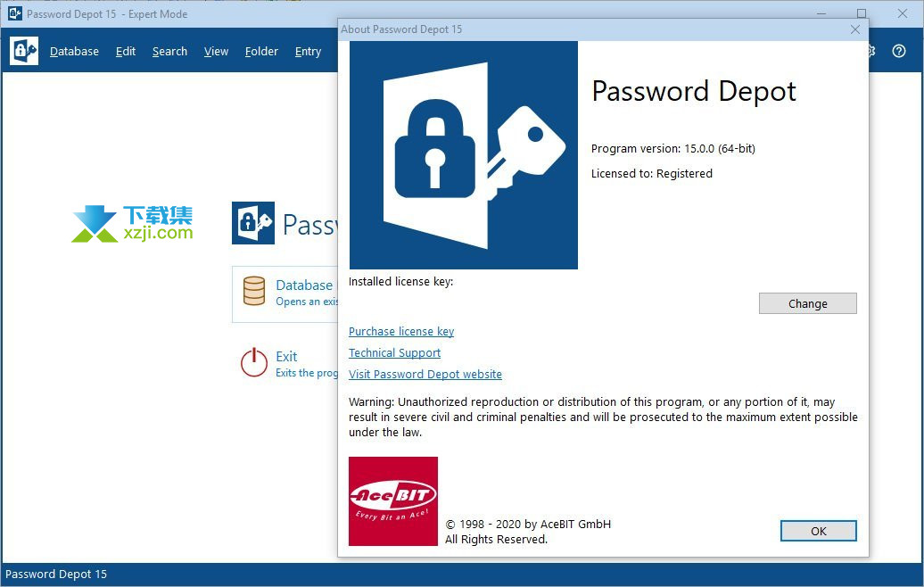Close the About Password Depot 15 dialog
This screenshot has width=924, height=587.
(855, 29)
